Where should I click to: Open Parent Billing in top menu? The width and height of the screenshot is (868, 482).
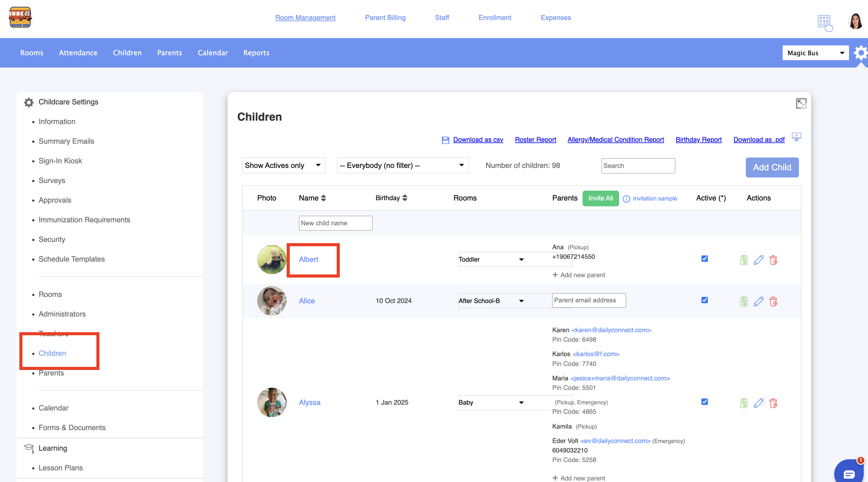(x=385, y=17)
